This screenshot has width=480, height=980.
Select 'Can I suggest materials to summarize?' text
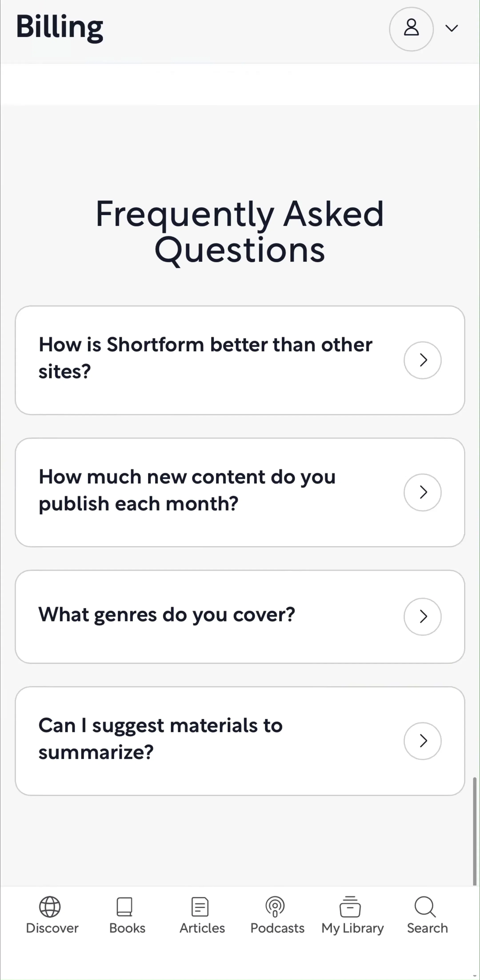click(160, 738)
